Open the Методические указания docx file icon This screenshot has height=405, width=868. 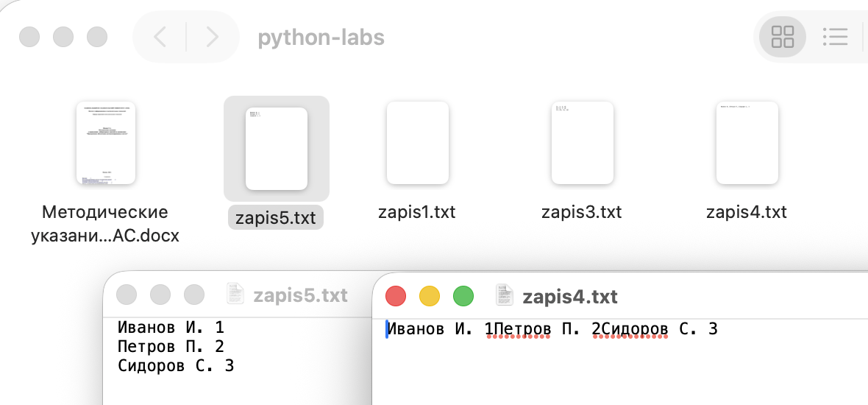pos(105,143)
